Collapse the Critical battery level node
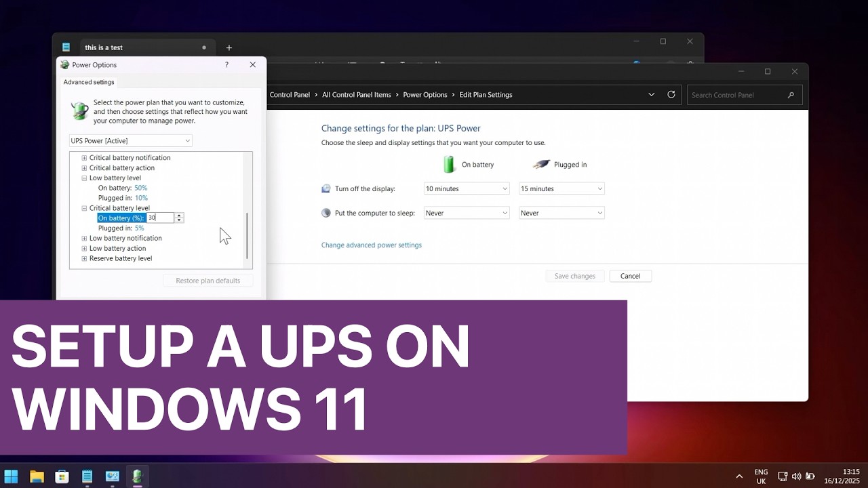 coord(84,208)
